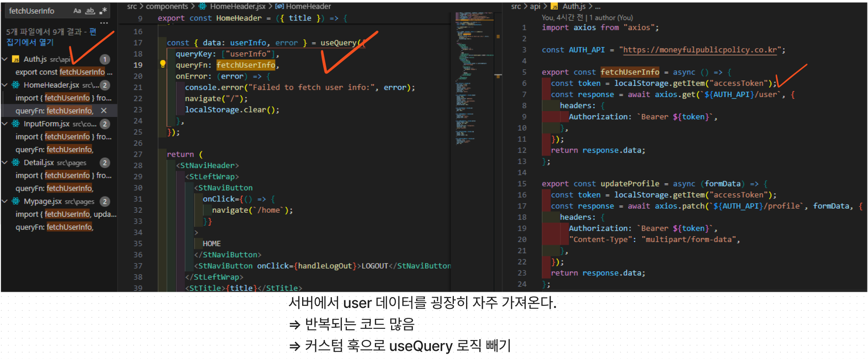The image size is (868, 359).
Task: Click the result count badge for HomeHeader.jsx
Action: pyautogui.click(x=105, y=85)
